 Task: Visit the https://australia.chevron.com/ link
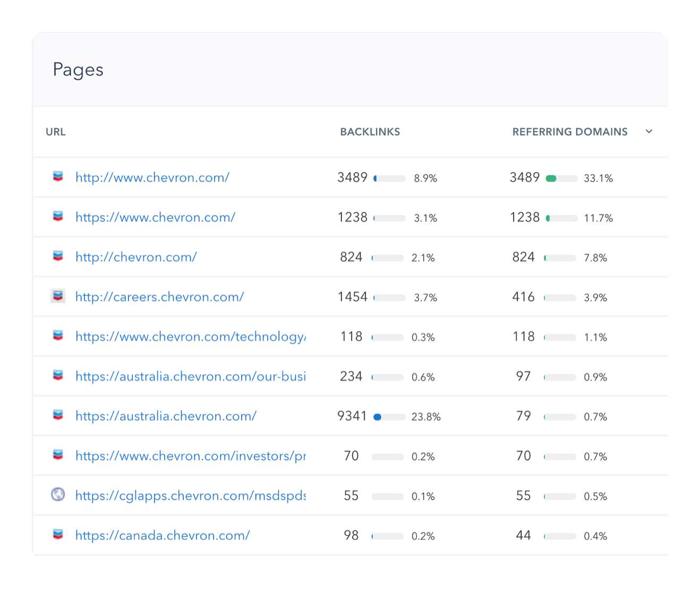click(x=166, y=416)
